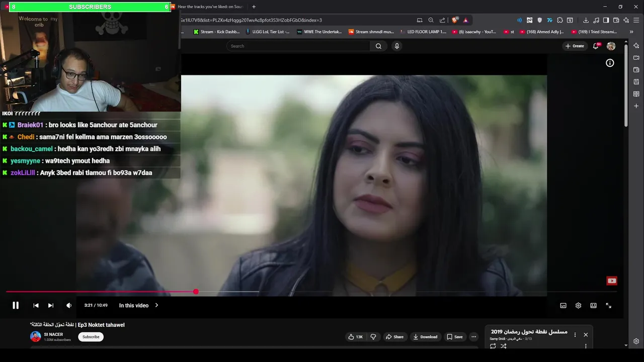Open '(168) Ahmed Adly' bookmark
Viewport: 644px width, 362px height.
[541, 32]
